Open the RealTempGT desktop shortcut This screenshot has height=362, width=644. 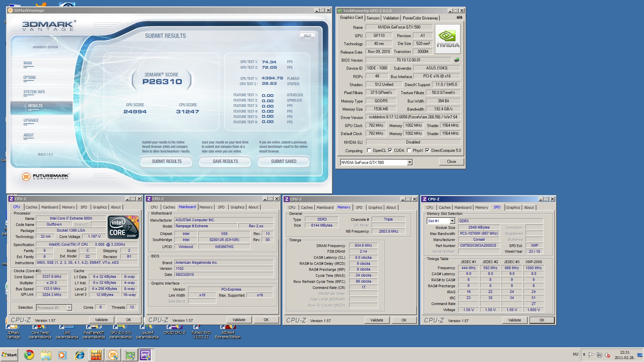coord(94,332)
